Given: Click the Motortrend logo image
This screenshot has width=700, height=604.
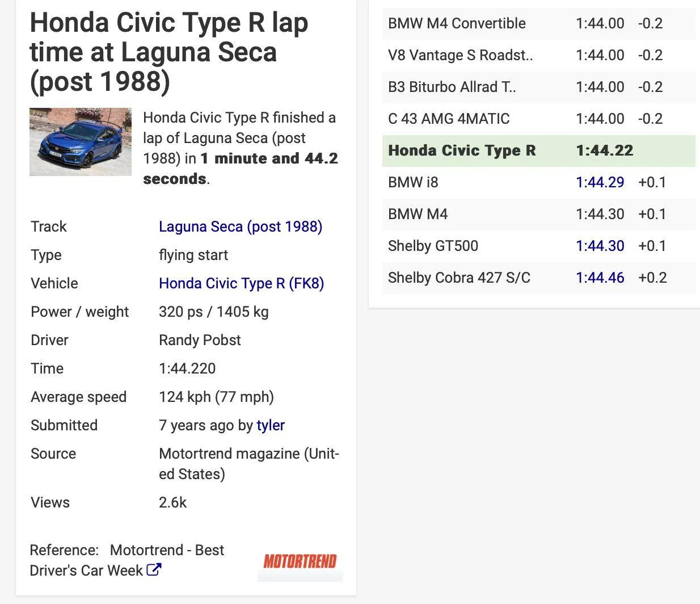Looking at the screenshot, I should 300,562.
